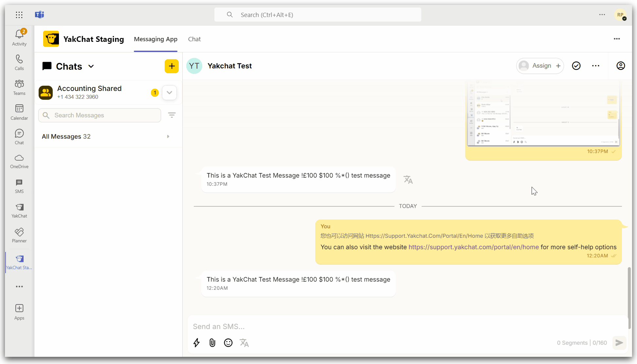The height and width of the screenshot is (364, 637).
Task: Expand All Messages 32 arrow
Action: tap(168, 136)
